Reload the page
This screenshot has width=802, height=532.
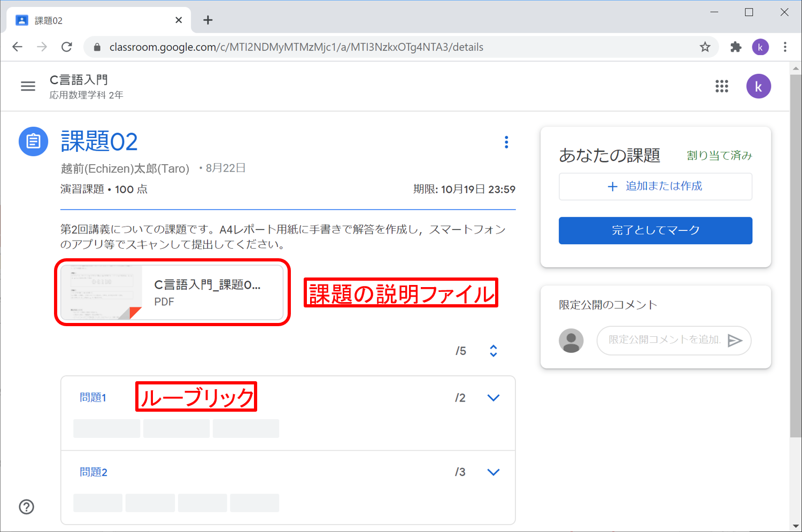click(67, 47)
